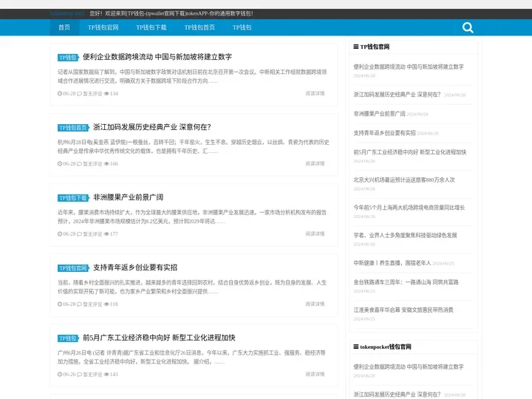Image resolution: width=532 pixels, height=399 pixels.
Task: Click 阅读详情 for the 便利企业数据 article
Action: 315,93
